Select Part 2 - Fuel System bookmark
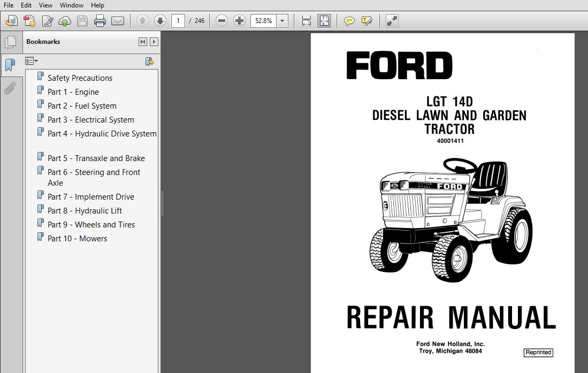 (82, 106)
